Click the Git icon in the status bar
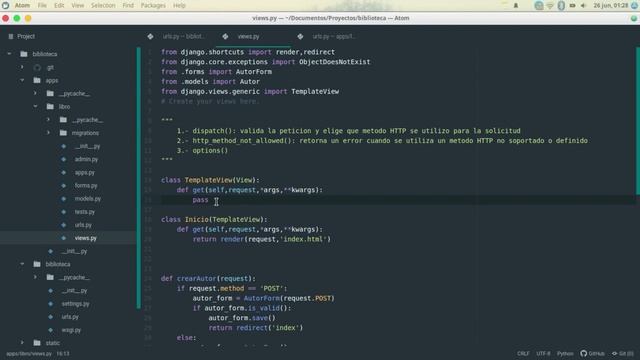 (614, 353)
